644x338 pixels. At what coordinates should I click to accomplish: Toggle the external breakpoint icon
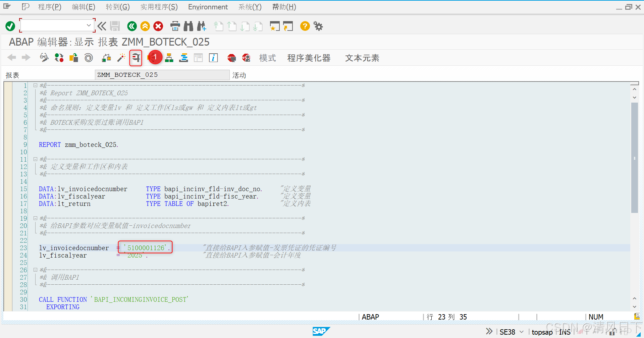246,58
